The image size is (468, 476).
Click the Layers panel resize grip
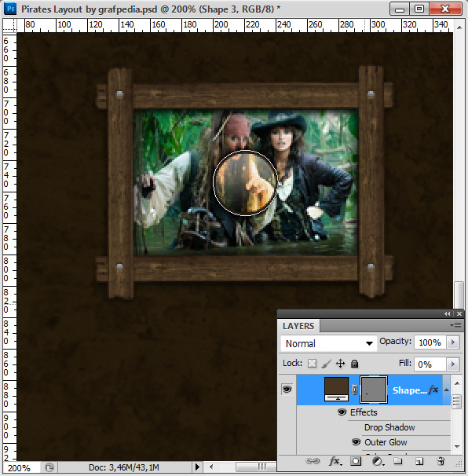pos(459,463)
